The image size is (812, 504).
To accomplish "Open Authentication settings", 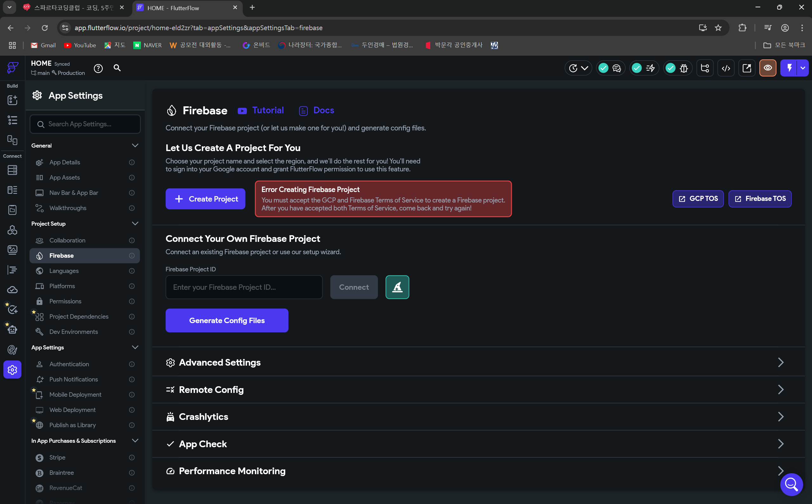I will click(85, 364).
